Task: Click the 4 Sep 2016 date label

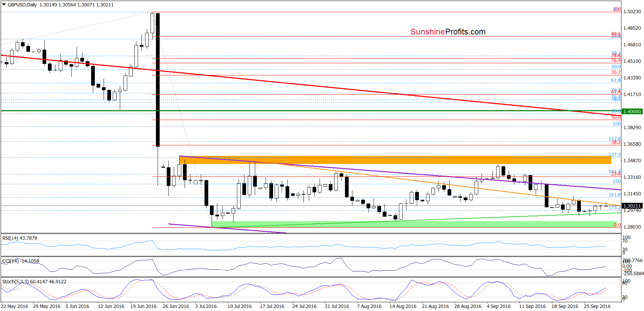Action: tap(499, 306)
